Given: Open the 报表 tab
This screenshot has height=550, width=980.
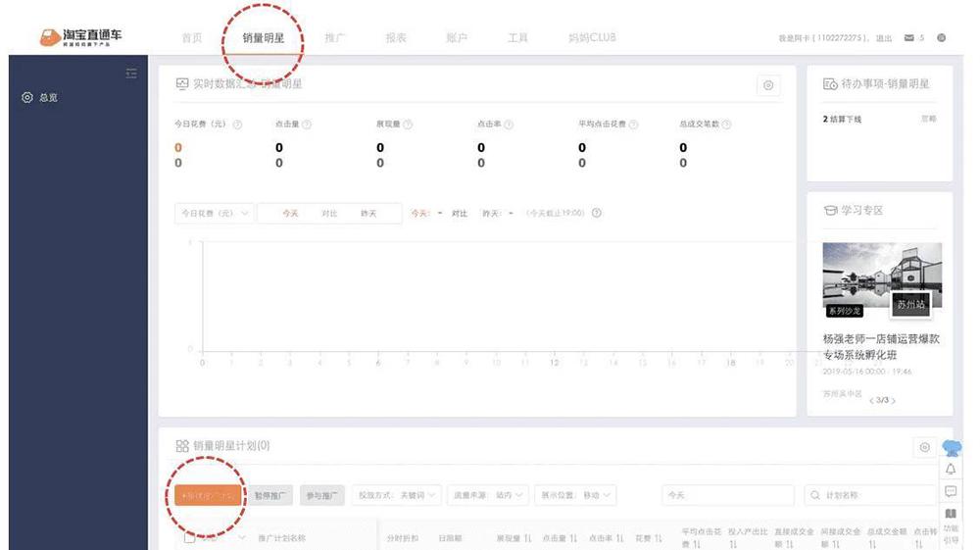Looking at the screenshot, I should (396, 38).
